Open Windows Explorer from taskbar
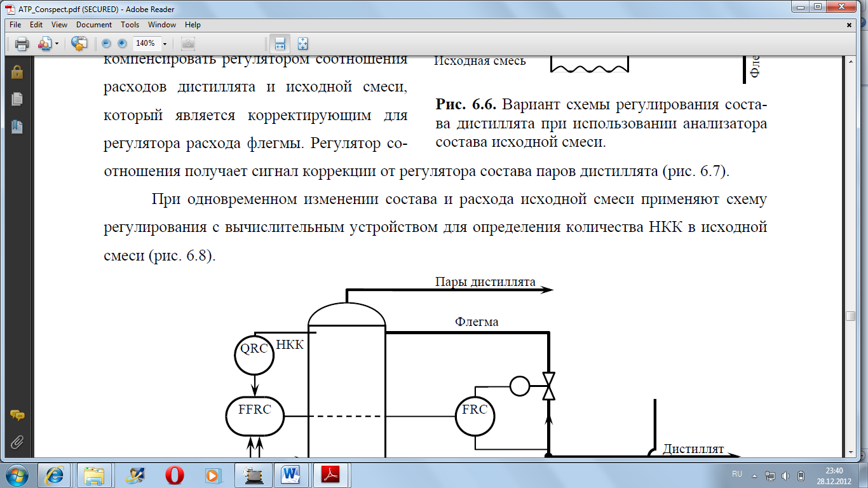The width and height of the screenshot is (868, 488). (94, 474)
